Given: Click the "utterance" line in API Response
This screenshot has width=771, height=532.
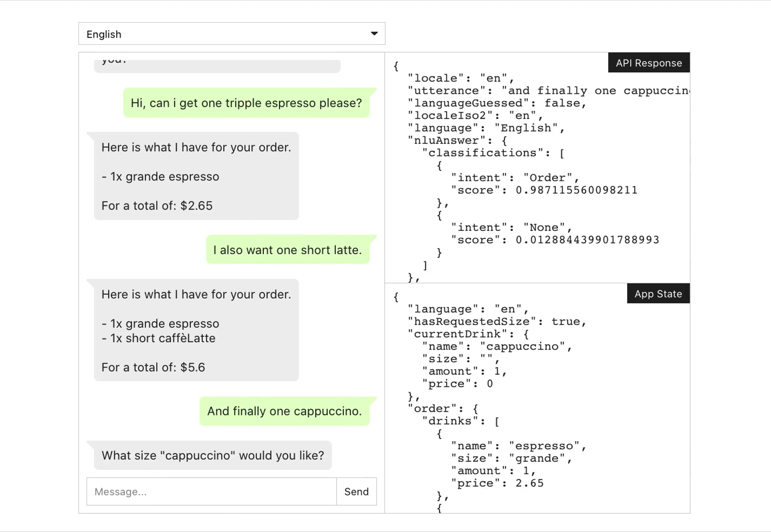Looking at the screenshot, I should [x=548, y=91].
